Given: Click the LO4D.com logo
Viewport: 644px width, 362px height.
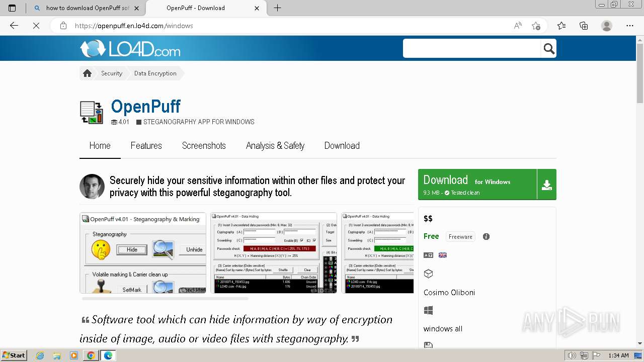Looking at the screenshot, I should (130, 49).
